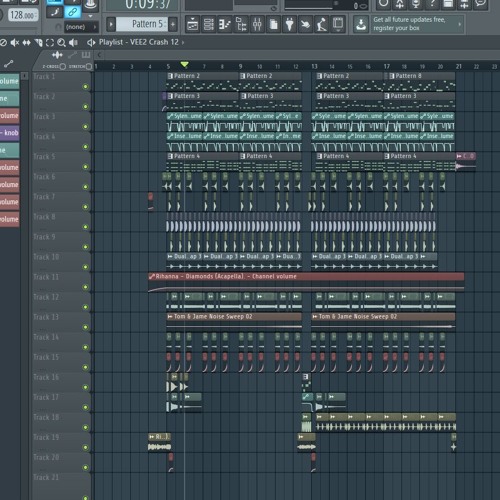
Task: Open the pattern list arrow left of Pattern 5
Action: 111,24
